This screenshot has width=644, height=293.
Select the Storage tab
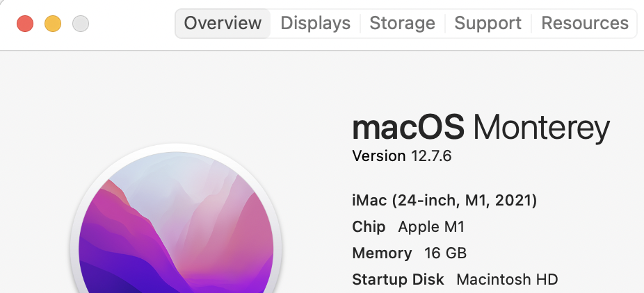402,23
